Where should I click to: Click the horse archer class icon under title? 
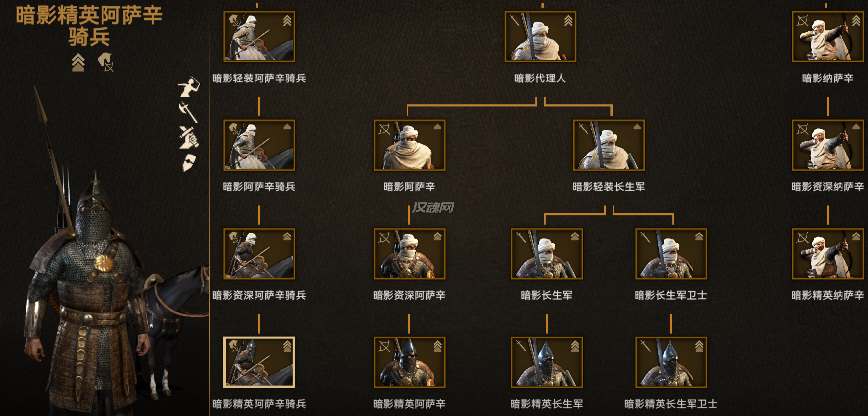point(105,62)
